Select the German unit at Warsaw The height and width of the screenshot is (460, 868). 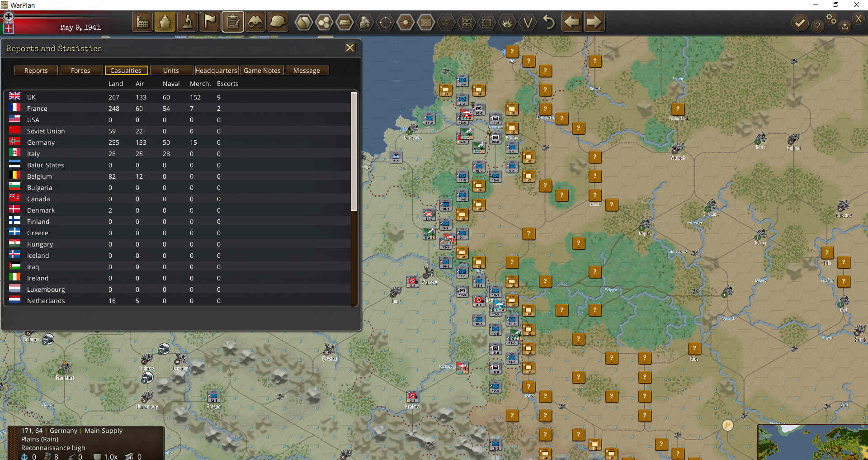coord(412,282)
